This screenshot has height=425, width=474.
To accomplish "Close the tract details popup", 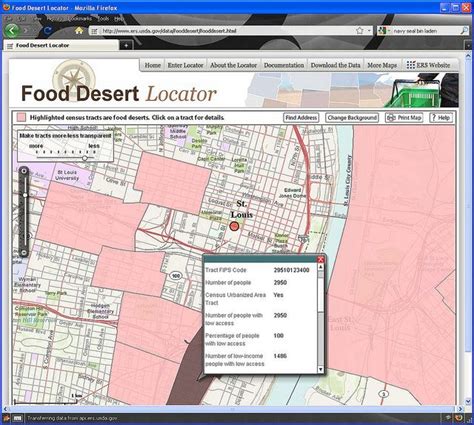I will pos(320,259).
